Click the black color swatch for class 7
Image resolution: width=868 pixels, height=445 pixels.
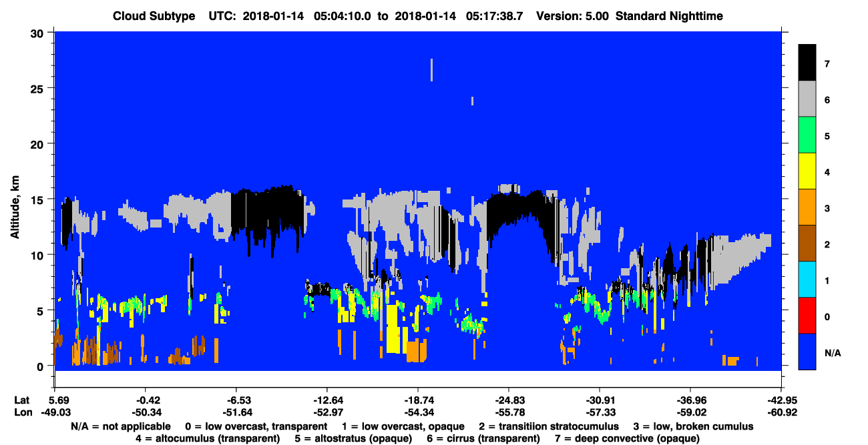(807, 63)
